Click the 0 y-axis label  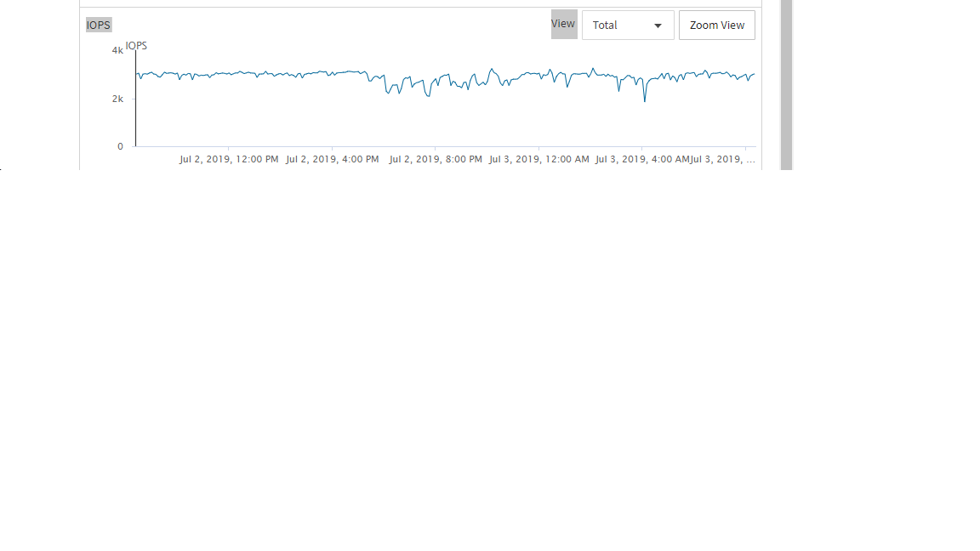pos(120,146)
